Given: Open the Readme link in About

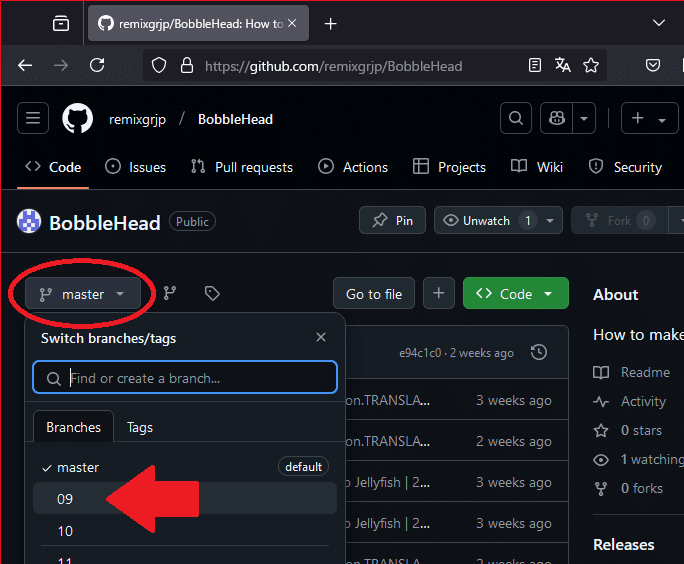Looking at the screenshot, I should pyautogui.click(x=632, y=372).
